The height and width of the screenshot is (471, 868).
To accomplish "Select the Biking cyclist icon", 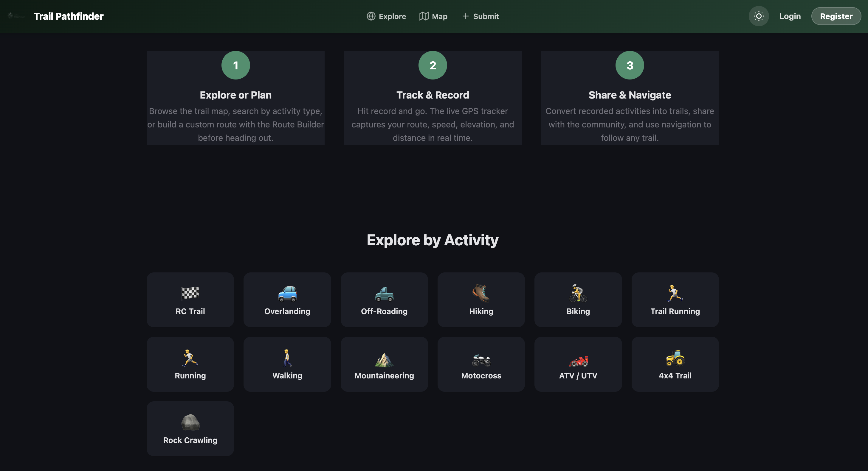I will [x=578, y=294].
